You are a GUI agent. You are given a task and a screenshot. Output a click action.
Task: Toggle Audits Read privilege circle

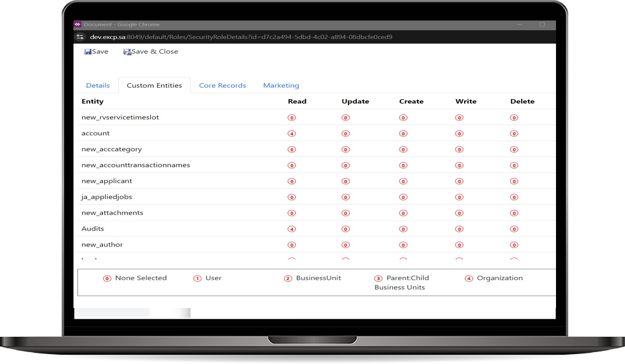292,229
